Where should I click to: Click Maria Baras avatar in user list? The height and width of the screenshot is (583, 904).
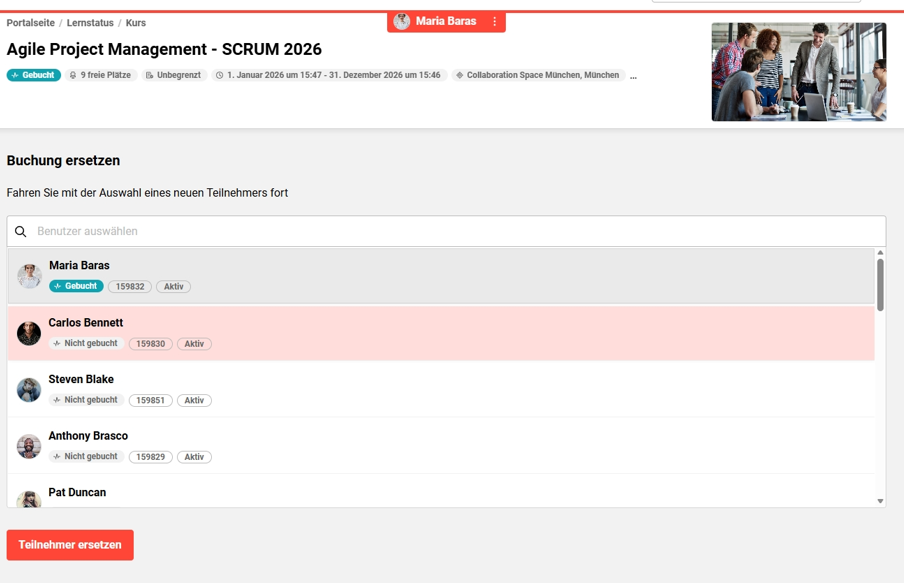pyautogui.click(x=29, y=276)
